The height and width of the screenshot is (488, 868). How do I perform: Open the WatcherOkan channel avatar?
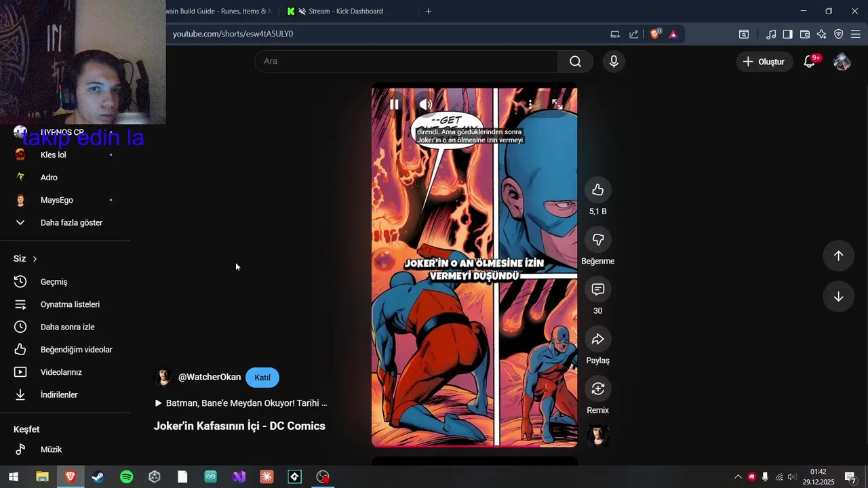coord(163,378)
